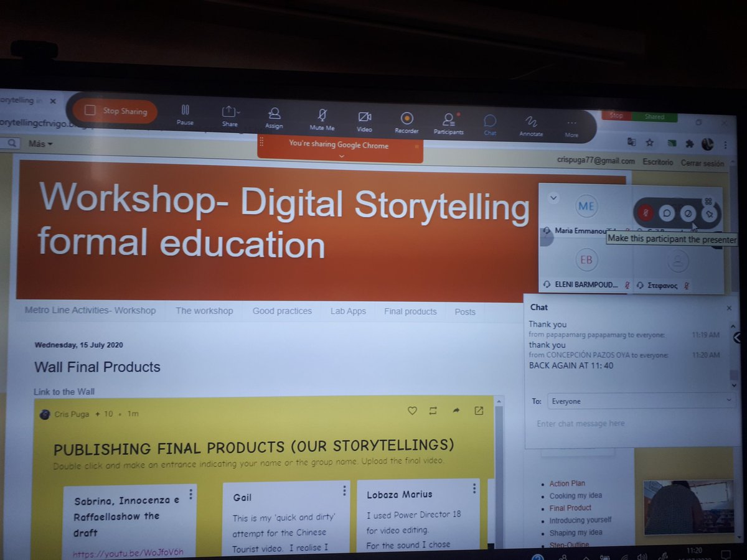Viewport: 747px width, 560px height.
Task: Switch to The workshop tab
Action: (x=204, y=310)
